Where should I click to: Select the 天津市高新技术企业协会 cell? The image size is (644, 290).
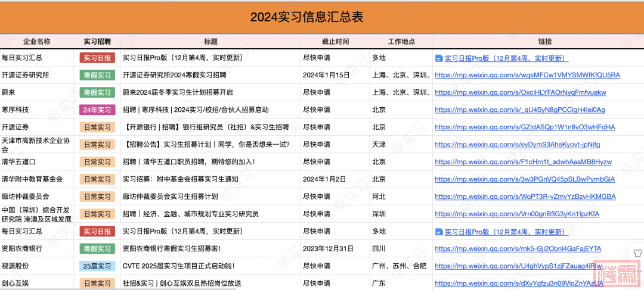pyautogui.click(x=36, y=144)
